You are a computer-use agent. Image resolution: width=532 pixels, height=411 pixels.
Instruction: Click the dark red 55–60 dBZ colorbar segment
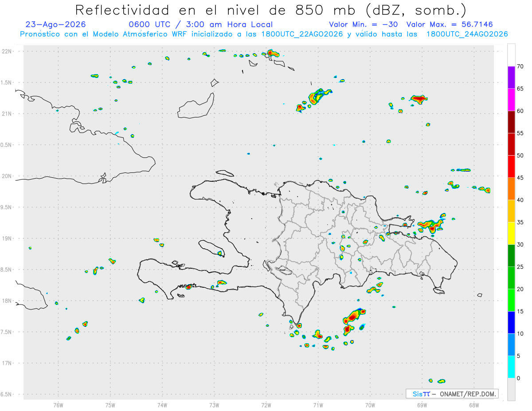(511, 122)
